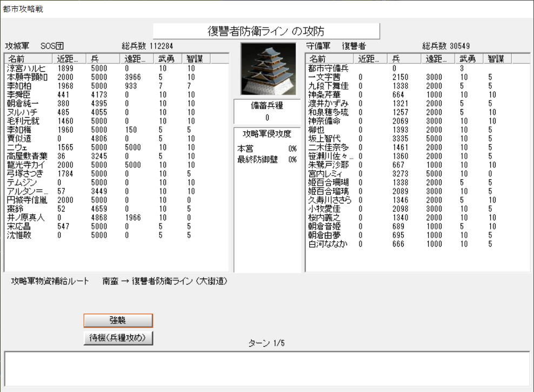Click 智謀 column header in defender list
534x392 pixels.
click(497, 59)
